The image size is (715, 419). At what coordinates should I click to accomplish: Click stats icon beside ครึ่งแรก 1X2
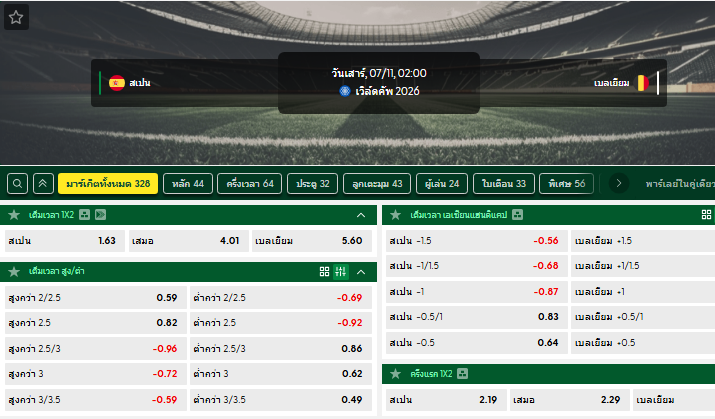(x=462, y=374)
